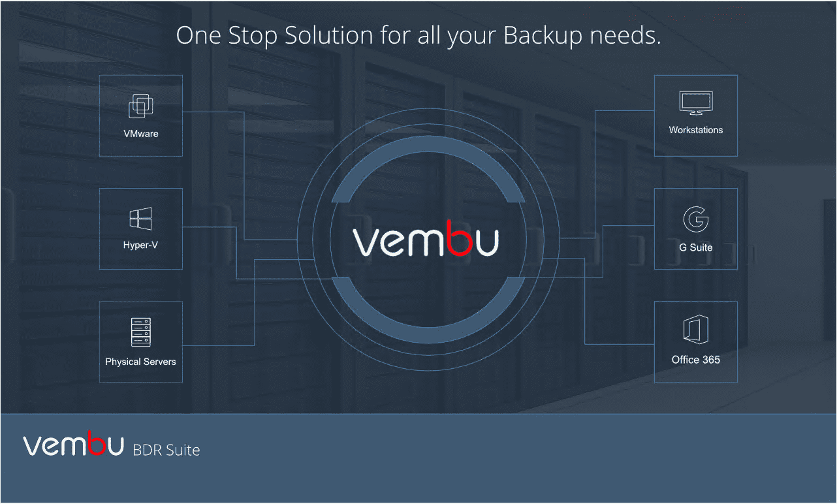Click the Physical Servers label
This screenshot has width=837, height=504.
[x=140, y=362]
